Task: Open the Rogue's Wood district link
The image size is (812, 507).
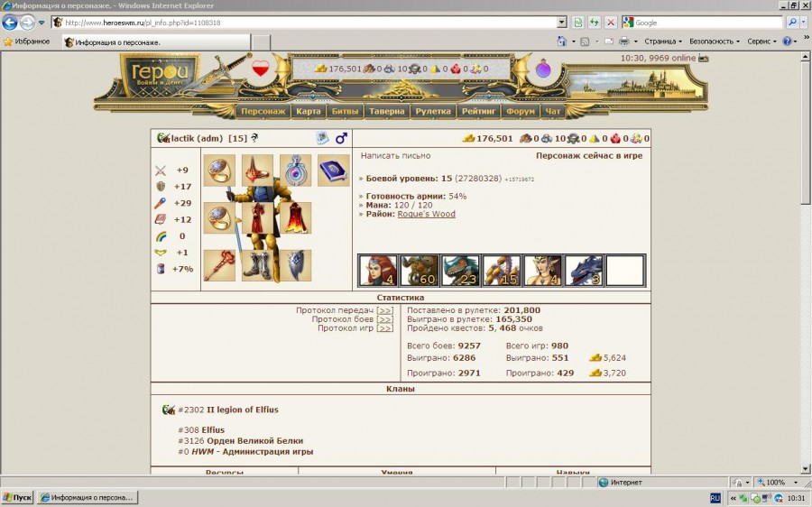Action: click(x=426, y=214)
